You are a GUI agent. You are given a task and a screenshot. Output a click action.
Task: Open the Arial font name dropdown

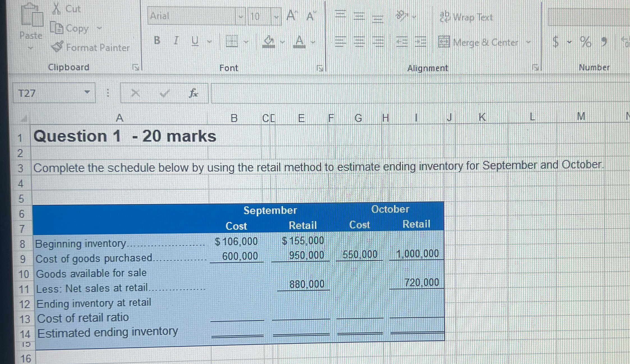click(240, 17)
